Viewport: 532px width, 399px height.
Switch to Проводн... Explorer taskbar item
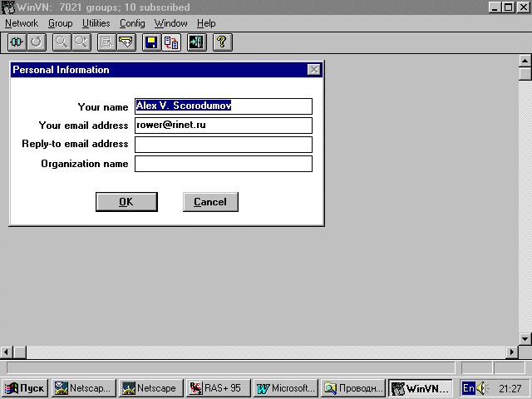pyautogui.click(x=352, y=388)
